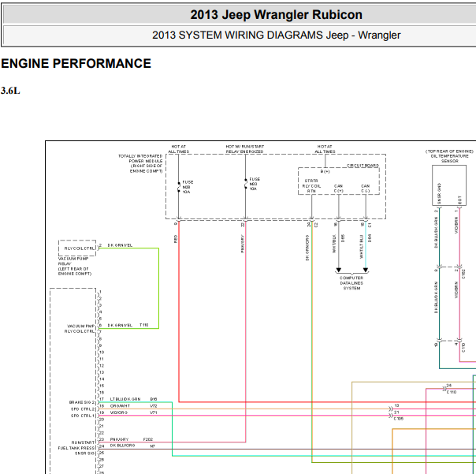476x474 pixels.
Task: Click the fuse M28 10A symbol
Action: pyautogui.click(x=179, y=187)
